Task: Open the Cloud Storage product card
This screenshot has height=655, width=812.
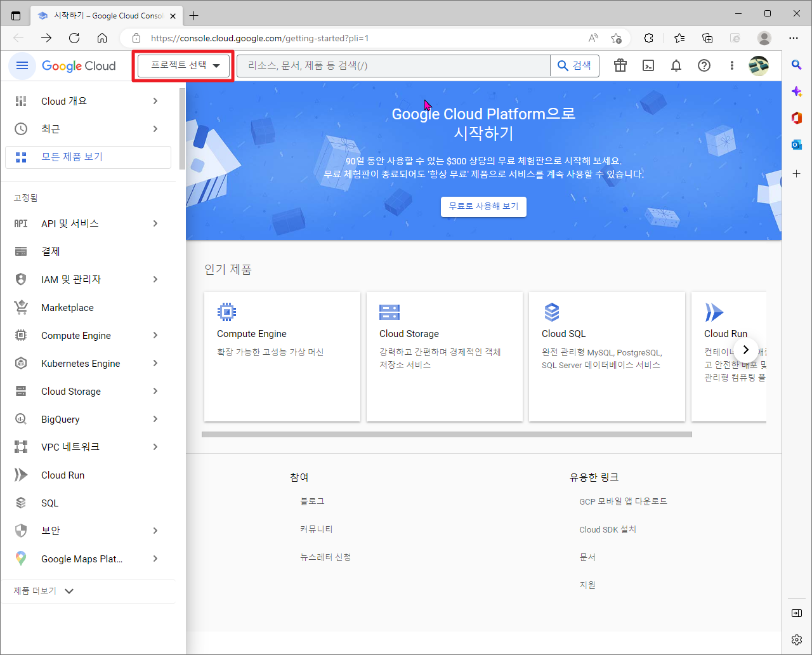Action: pos(445,357)
